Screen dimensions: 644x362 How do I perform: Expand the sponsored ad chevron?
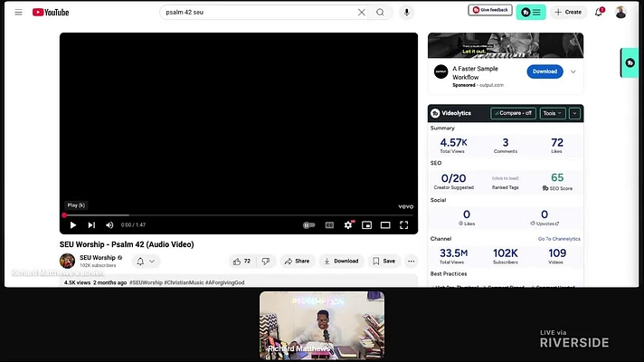[x=573, y=71]
